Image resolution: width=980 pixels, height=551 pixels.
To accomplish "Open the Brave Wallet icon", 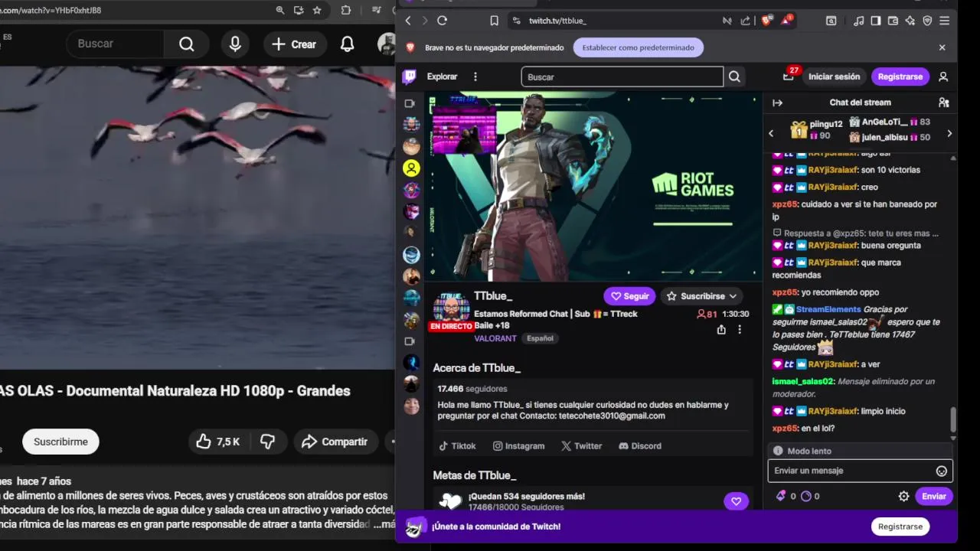I will 893,21.
